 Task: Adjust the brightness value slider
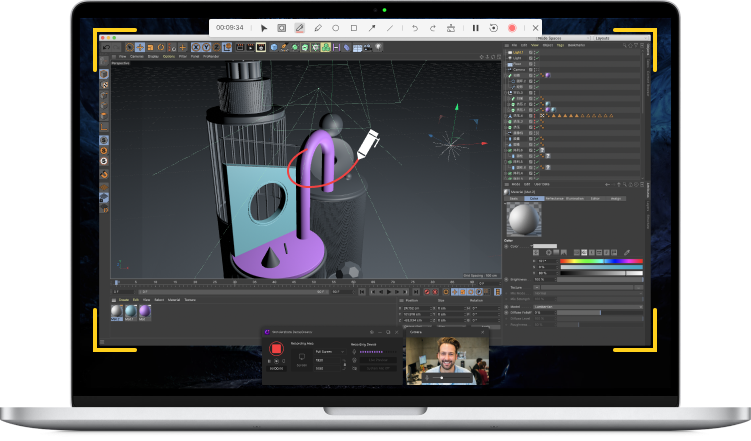(x=601, y=273)
